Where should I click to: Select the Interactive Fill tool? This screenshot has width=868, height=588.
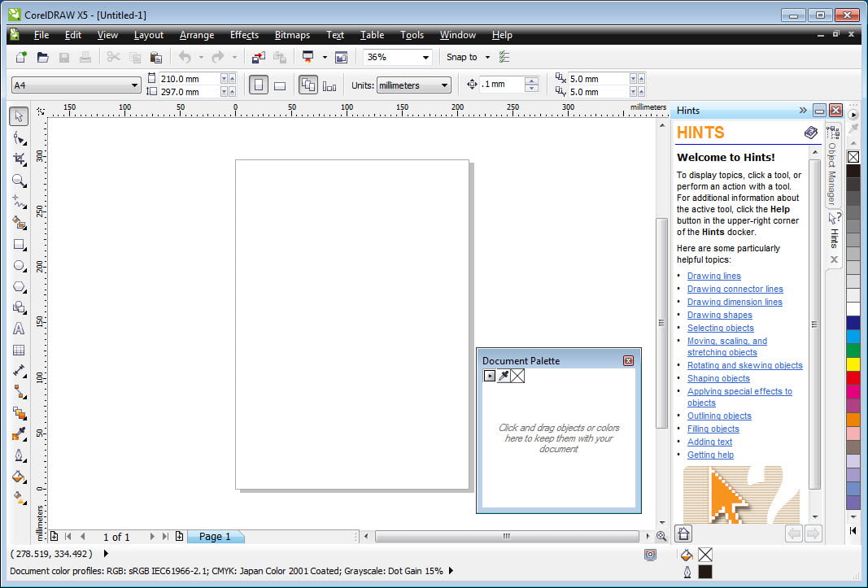(19, 498)
